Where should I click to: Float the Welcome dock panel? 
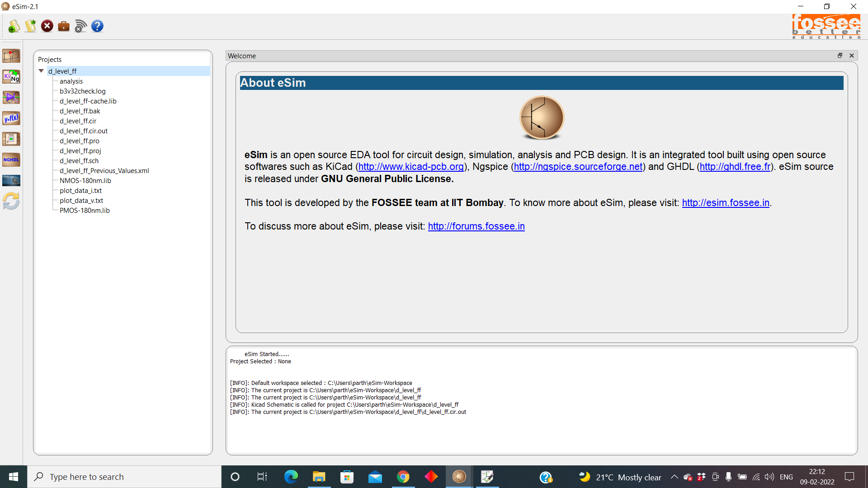[840, 56]
